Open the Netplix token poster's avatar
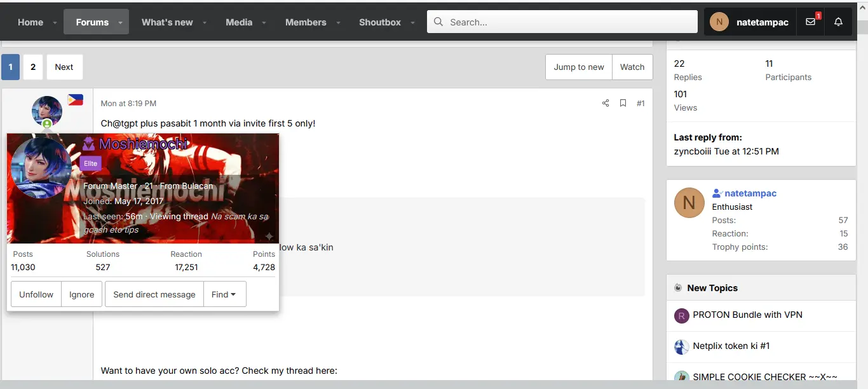This screenshot has height=389, width=868. [x=682, y=347]
